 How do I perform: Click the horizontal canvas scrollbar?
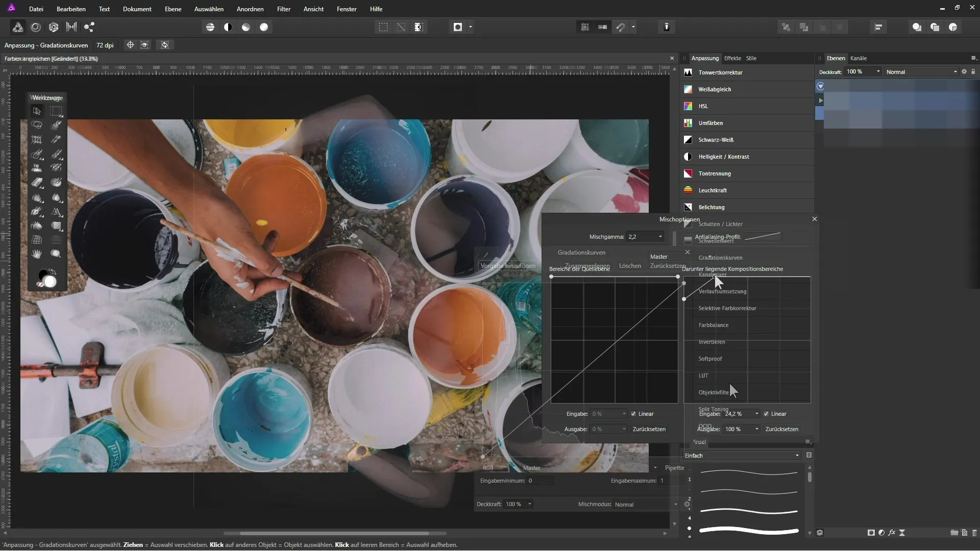coord(335,533)
